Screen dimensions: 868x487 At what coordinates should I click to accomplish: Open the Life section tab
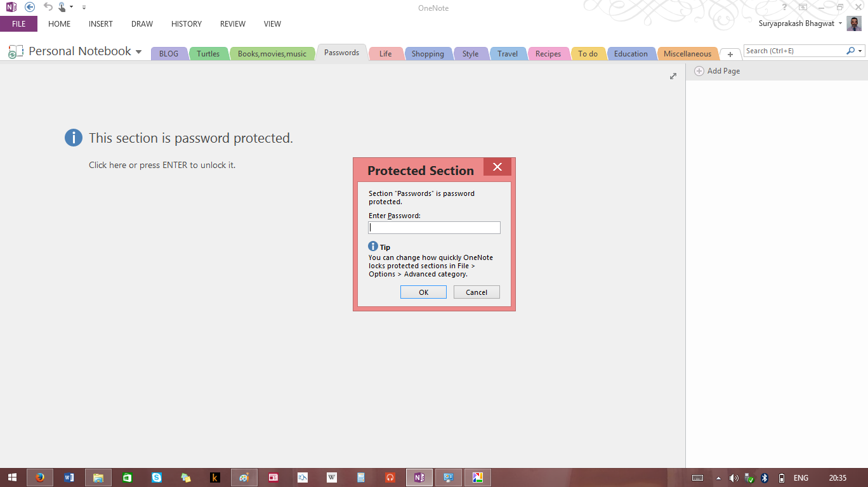(x=386, y=54)
